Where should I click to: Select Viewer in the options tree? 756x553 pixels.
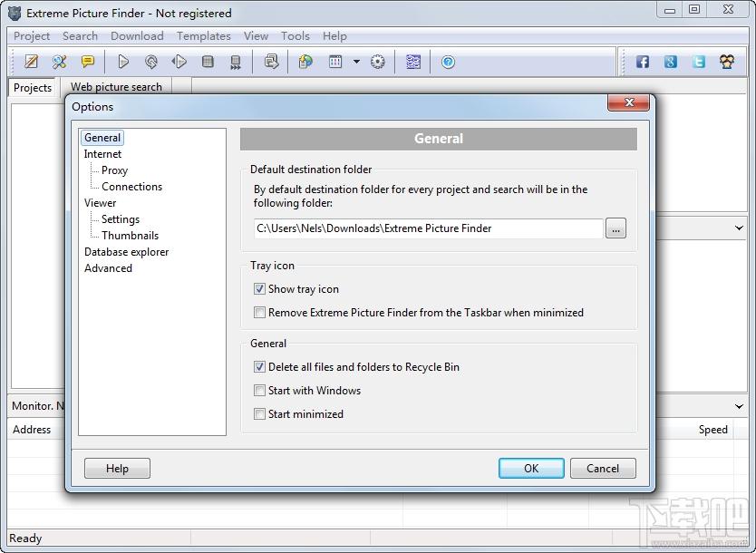(101, 203)
